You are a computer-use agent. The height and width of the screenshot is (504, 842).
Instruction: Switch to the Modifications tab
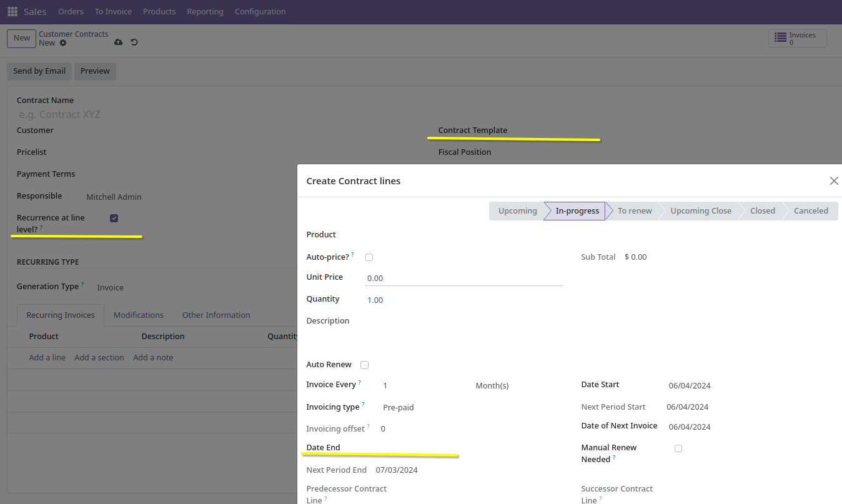[x=139, y=315]
